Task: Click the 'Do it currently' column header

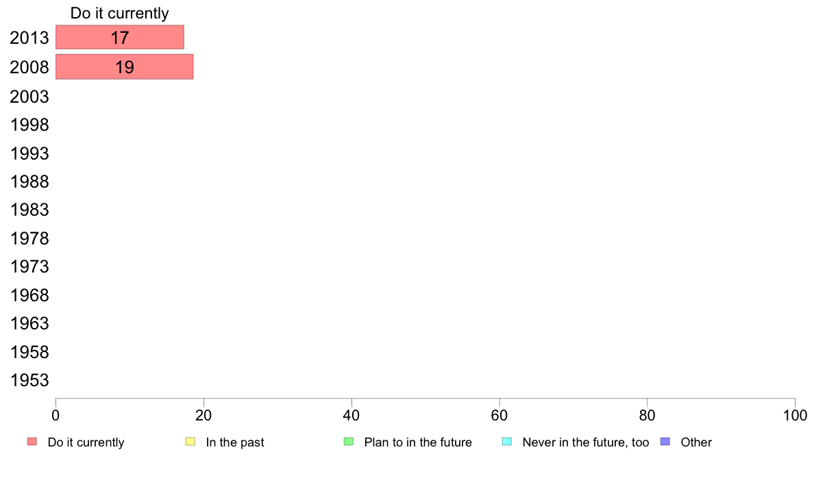Action: (119, 13)
